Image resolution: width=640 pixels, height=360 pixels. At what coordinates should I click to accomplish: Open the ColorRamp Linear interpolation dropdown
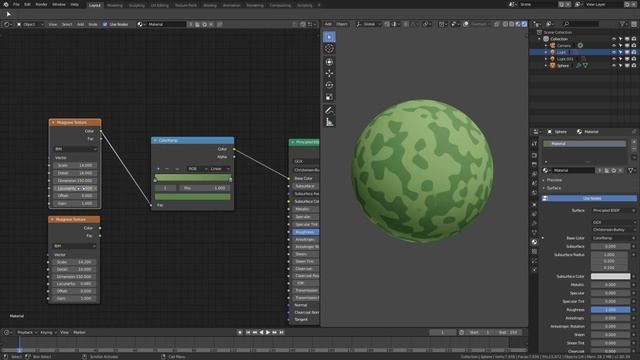(220, 169)
